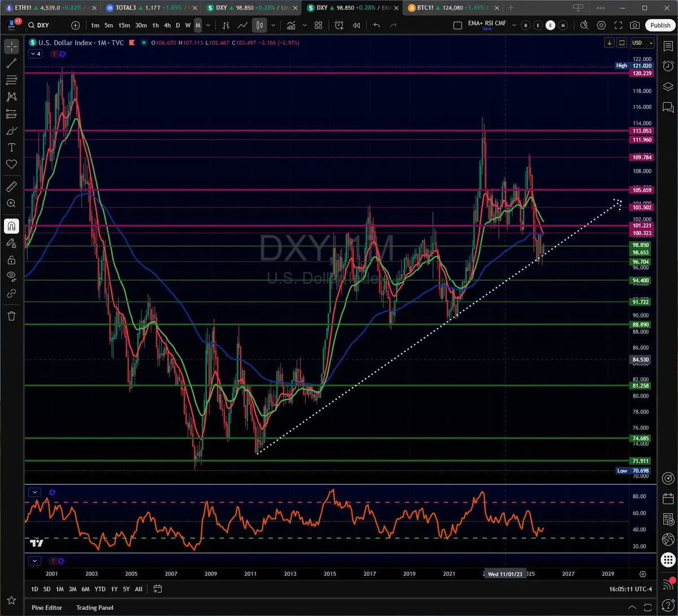Image resolution: width=678 pixels, height=616 pixels.
Task: Select the zoom in tool
Action: (11, 203)
